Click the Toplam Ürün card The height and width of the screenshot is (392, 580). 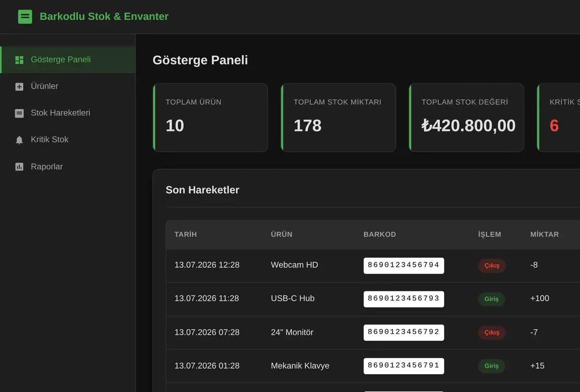(x=210, y=117)
